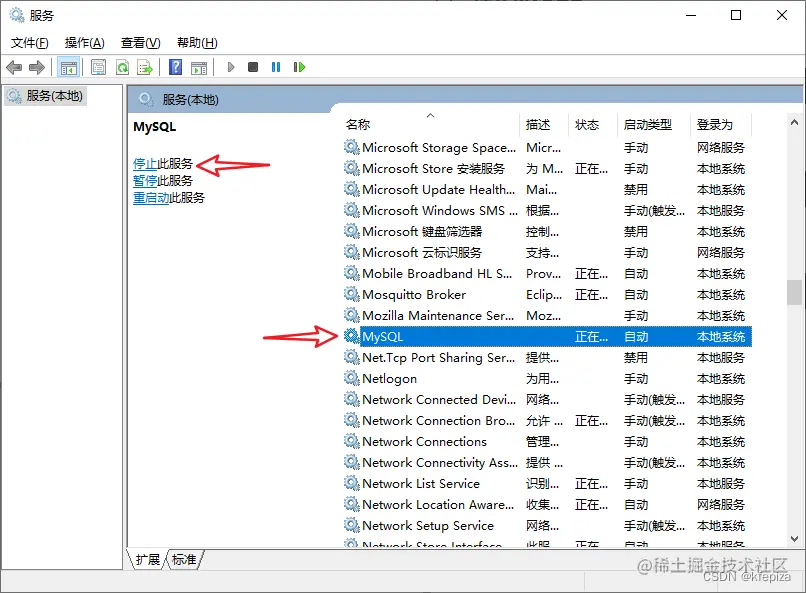Screen dimensions: 806x593
Task: Select the Network Connectivity Ass... service row
Action: pyautogui.click(x=546, y=462)
